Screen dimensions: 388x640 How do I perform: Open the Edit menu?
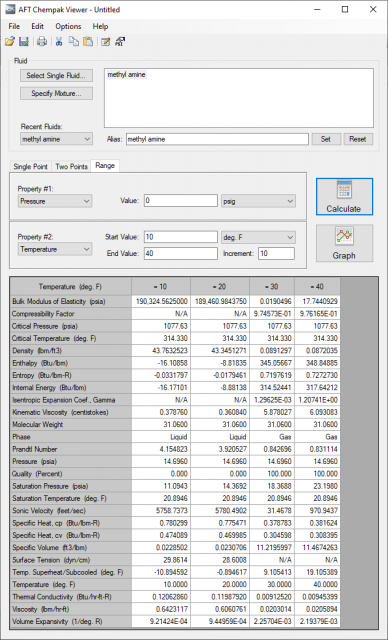[37, 26]
